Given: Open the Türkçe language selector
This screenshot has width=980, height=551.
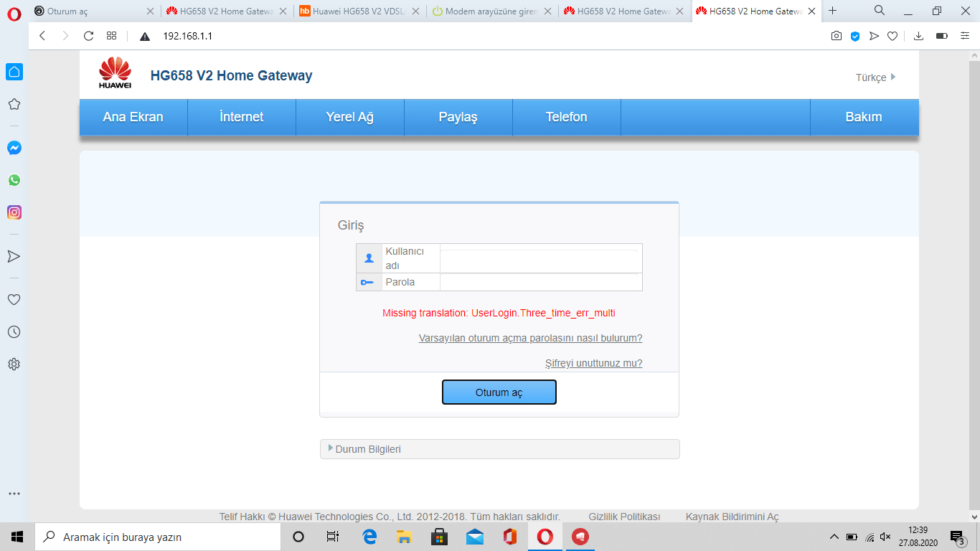Looking at the screenshot, I should (875, 77).
